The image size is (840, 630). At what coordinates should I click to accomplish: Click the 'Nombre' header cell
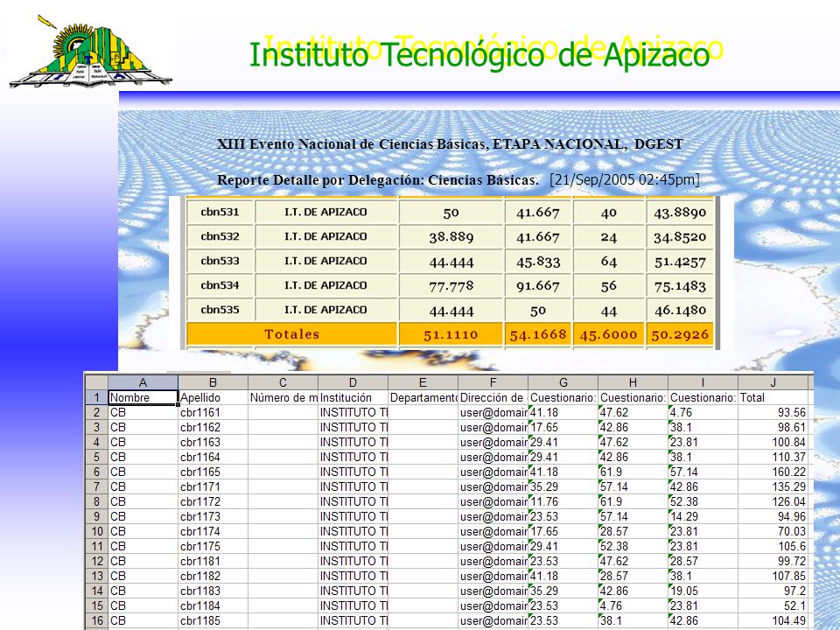pyautogui.click(x=143, y=397)
